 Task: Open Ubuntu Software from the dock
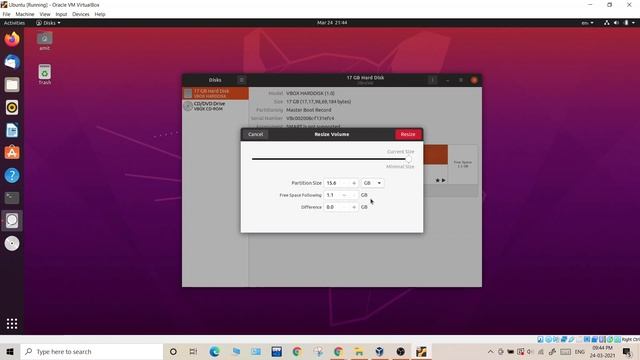(x=12, y=153)
